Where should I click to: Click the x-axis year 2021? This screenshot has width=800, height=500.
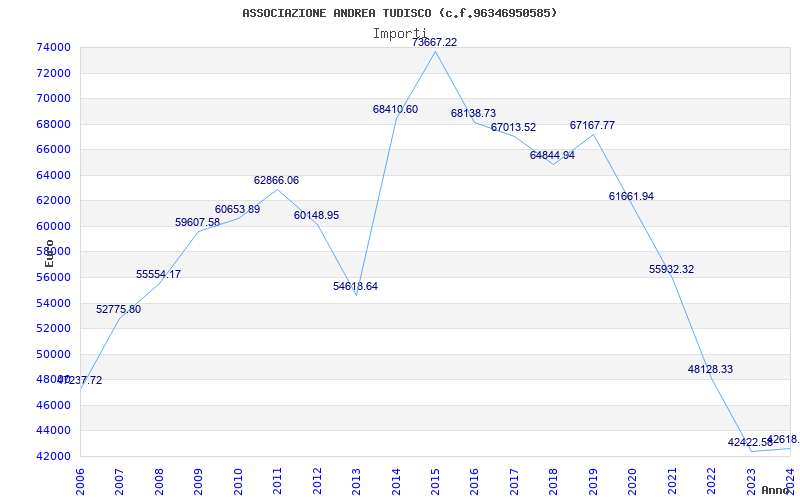coord(672,481)
